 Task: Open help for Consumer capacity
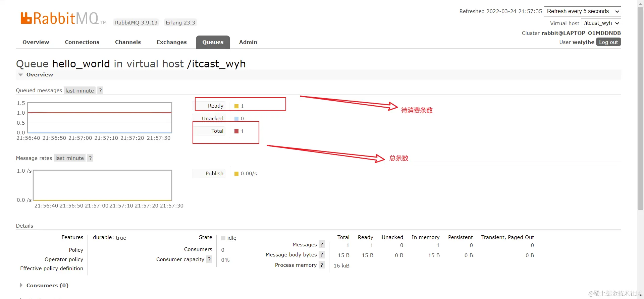pyautogui.click(x=209, y=259)
